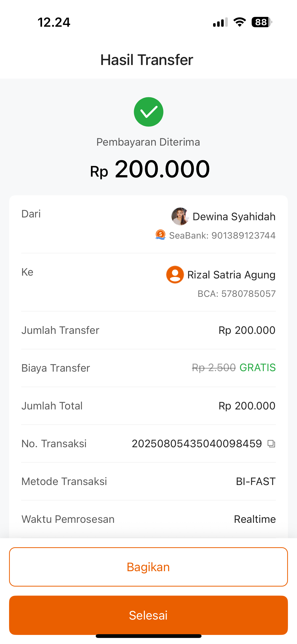Tap the Realtime processing time value

click(255, 519)
